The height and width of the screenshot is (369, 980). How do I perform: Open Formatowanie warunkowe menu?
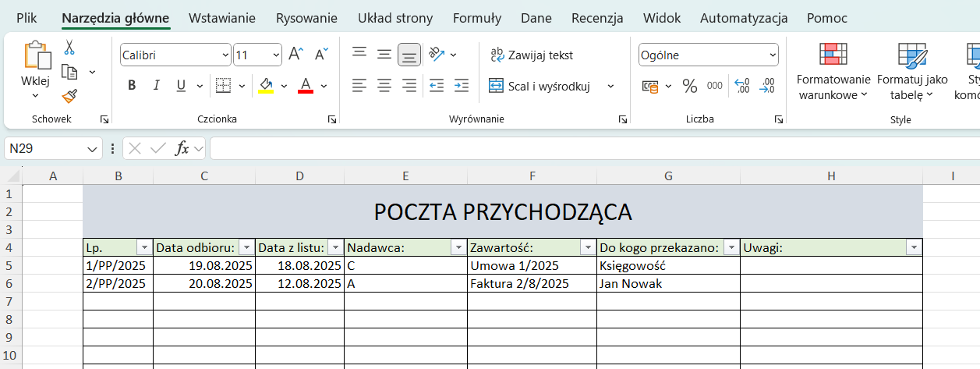(x=833, y=86)
